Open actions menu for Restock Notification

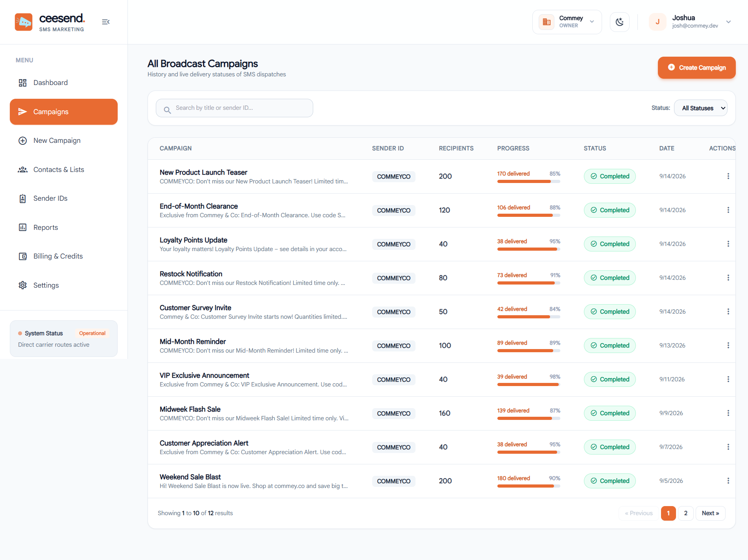(728, 278)
